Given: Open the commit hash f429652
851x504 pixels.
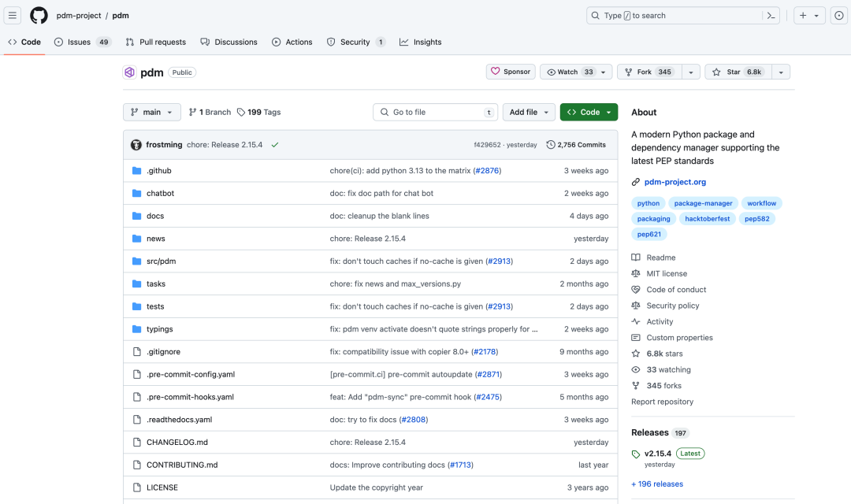Looking at the screenshot, I should tap(488, 145).
